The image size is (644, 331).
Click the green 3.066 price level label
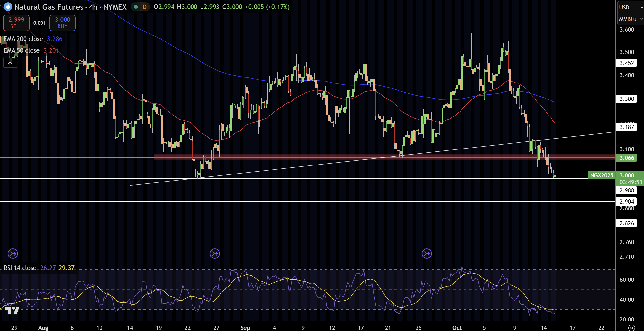tap(627, 158)
